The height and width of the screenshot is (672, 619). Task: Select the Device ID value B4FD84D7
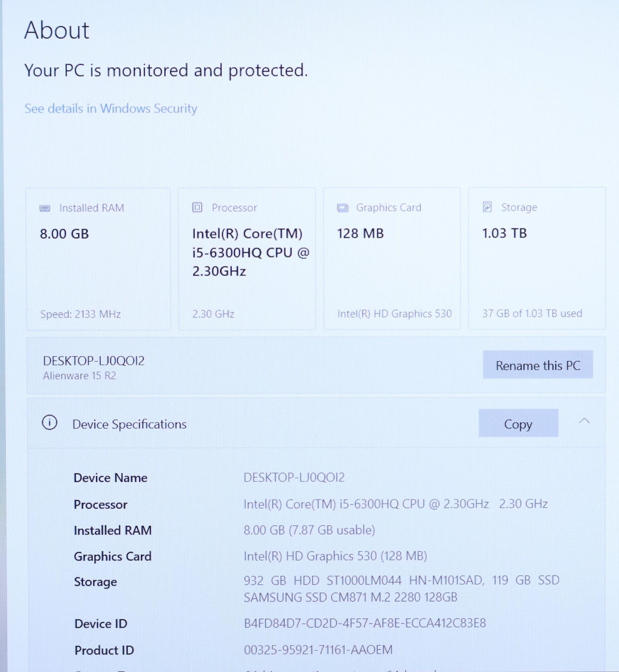tap(365, 623)
